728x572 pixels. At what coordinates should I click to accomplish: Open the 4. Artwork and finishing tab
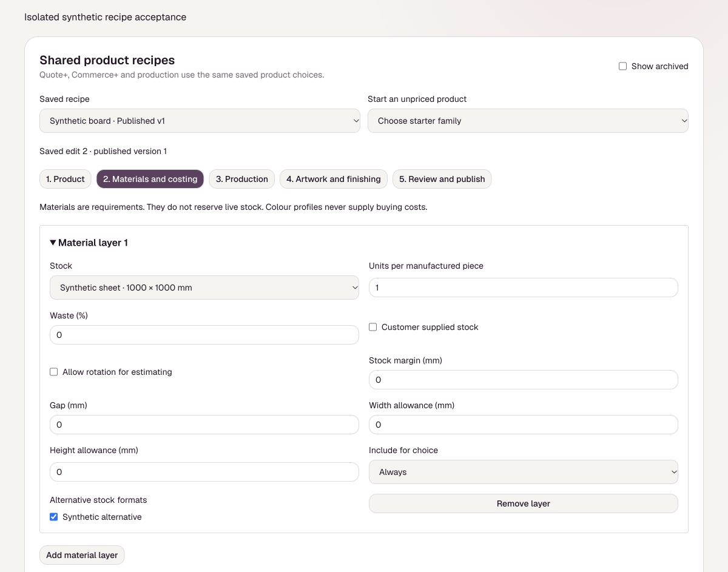pyautogui.click(x=334, y=179)
